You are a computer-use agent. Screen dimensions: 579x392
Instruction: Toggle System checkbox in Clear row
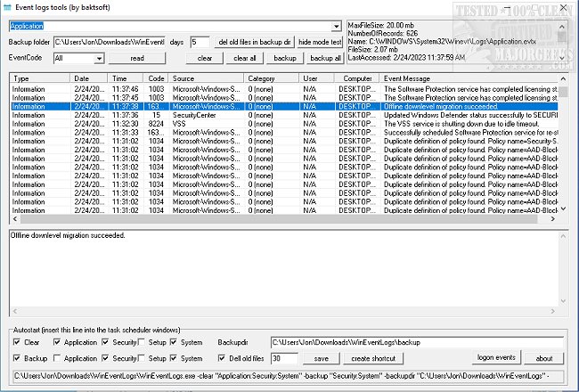click(x=174, y=342)
